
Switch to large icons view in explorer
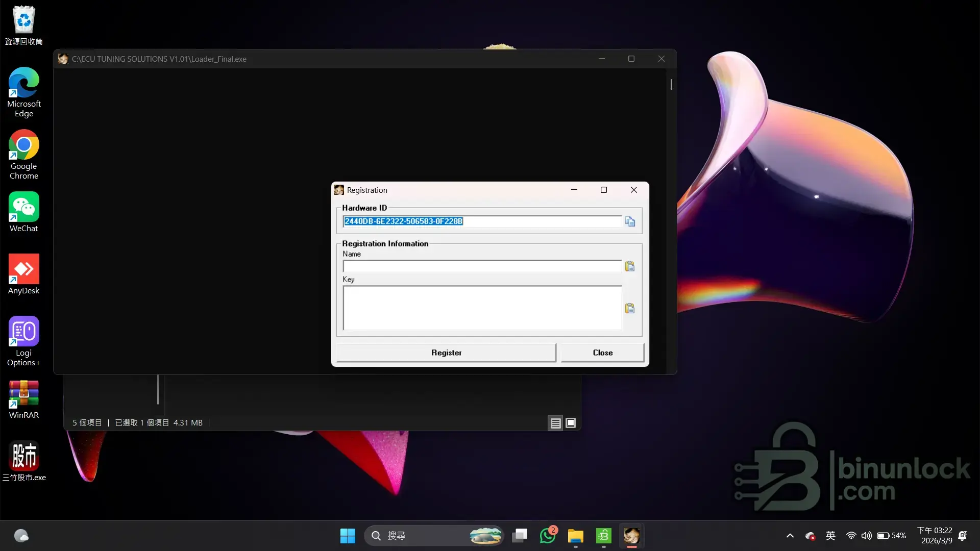tap(571, 423)
